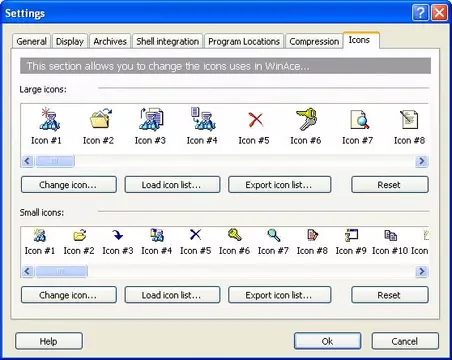Click the title bar help question mark button
The height and width of the screenshot is (360, 452).
(421, 13)
